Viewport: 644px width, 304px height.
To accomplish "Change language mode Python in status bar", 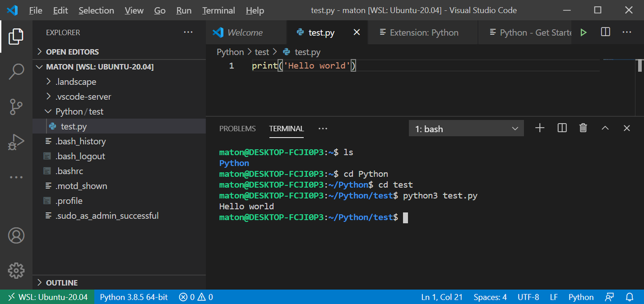I will click(581, 297).
